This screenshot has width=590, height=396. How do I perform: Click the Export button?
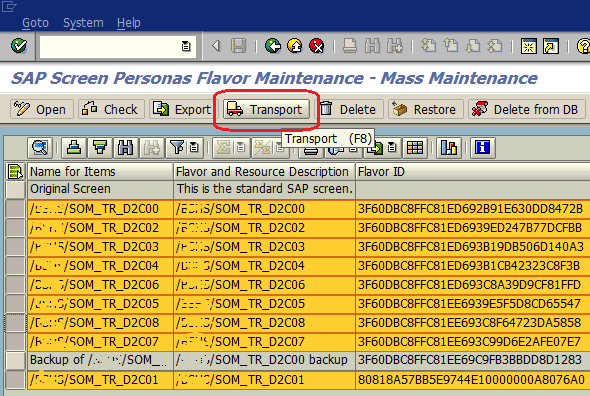tap(182, 110)
